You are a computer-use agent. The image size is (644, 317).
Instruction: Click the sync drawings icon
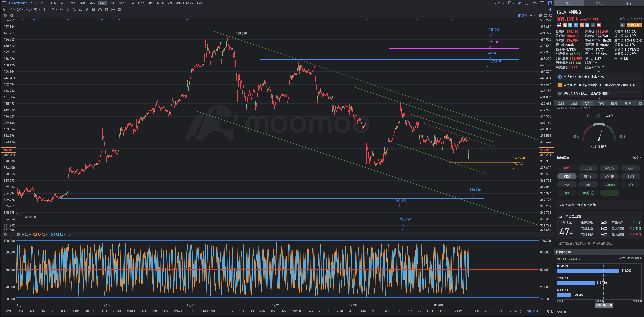[x=113, y=9]
